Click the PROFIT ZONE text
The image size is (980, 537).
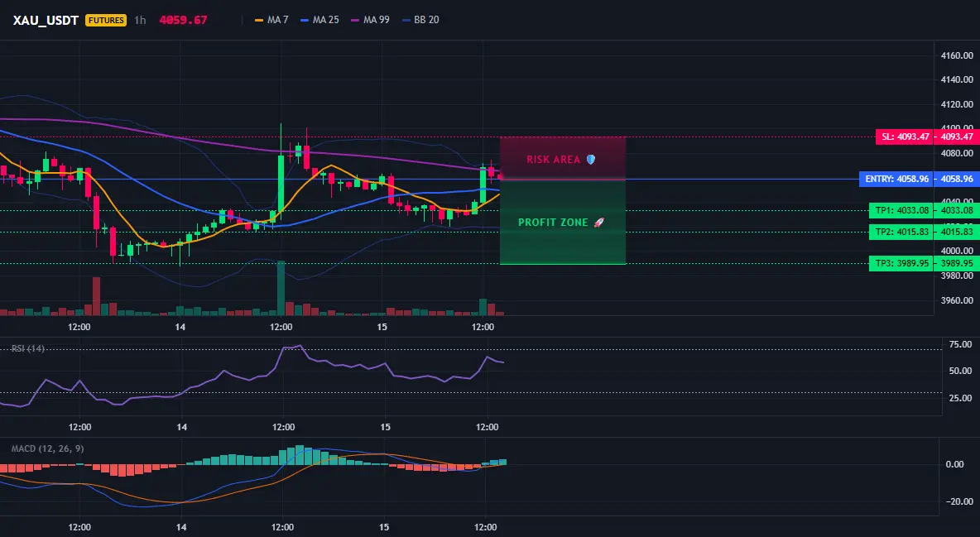point(553,222)
